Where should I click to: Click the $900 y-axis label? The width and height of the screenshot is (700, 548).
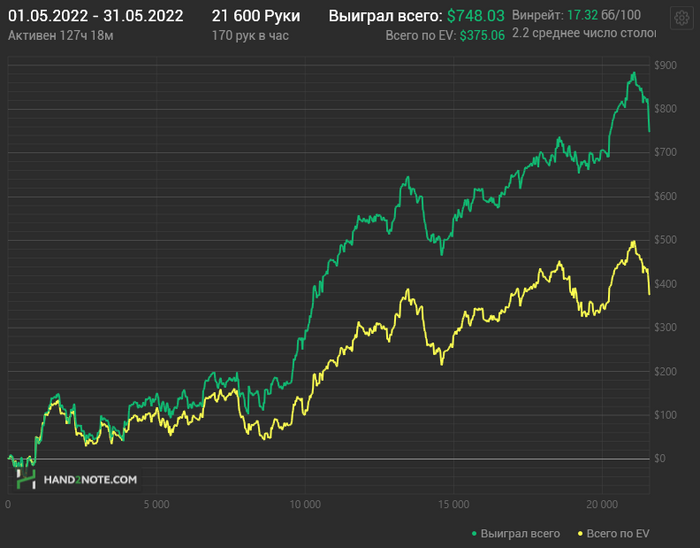click(665, 66)
